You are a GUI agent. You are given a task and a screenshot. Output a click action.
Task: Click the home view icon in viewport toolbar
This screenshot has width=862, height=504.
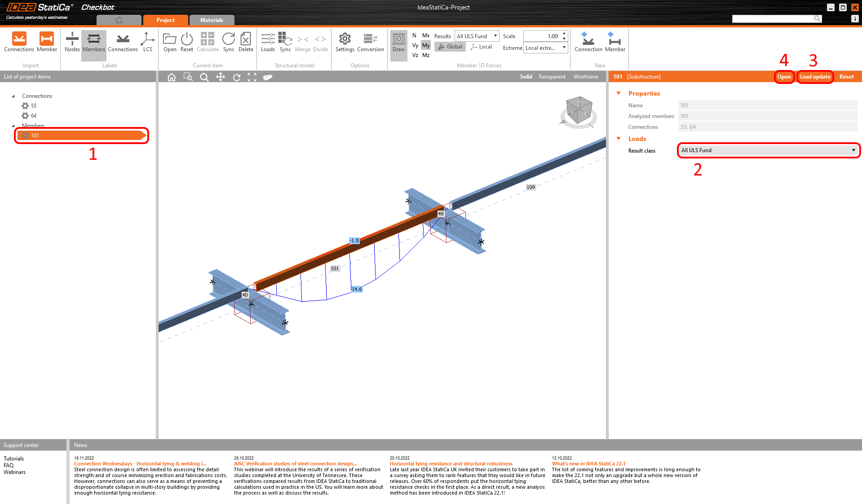(172, 77)
